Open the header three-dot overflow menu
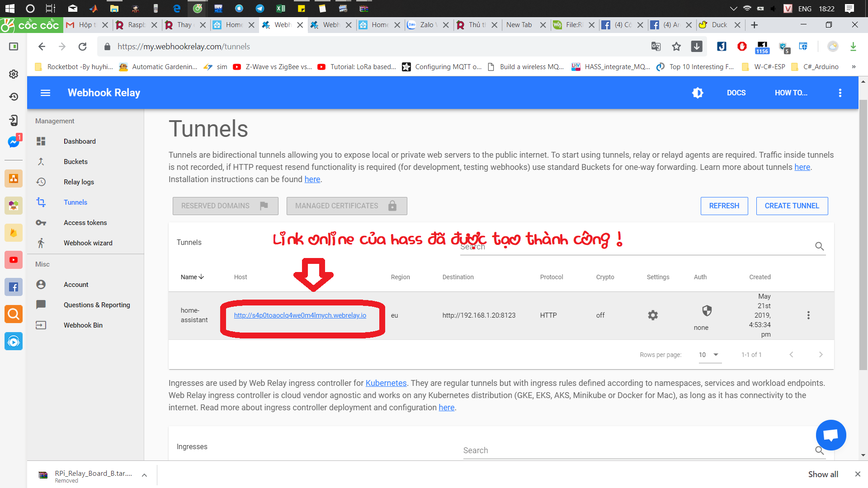 click(840, 93)
